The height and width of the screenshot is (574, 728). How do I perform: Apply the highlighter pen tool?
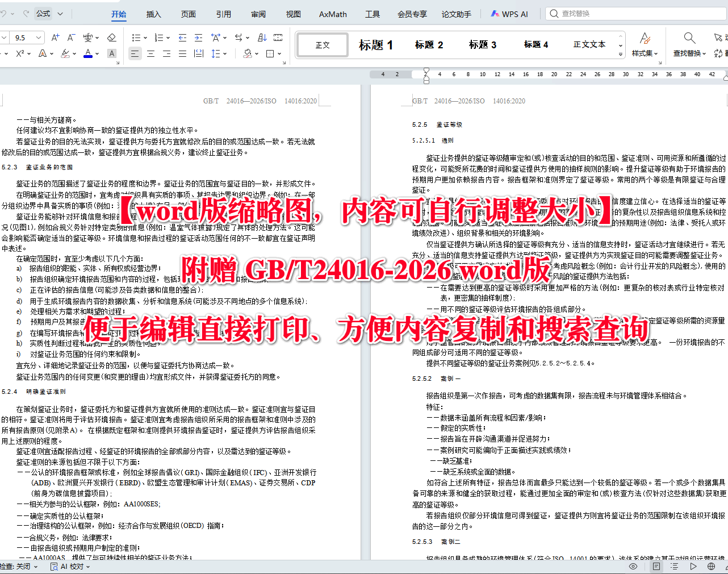[65, 53]
